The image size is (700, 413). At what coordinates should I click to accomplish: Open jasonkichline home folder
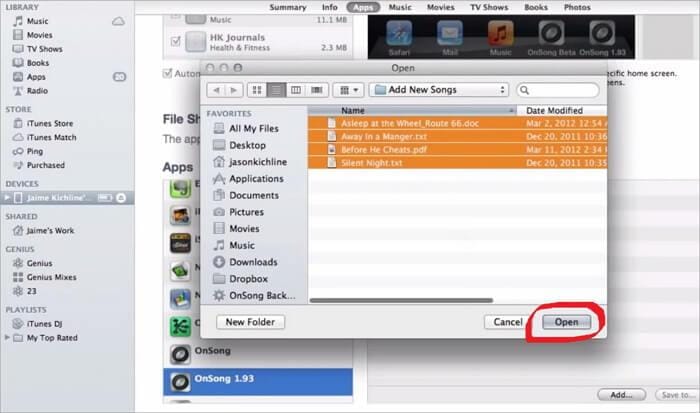point(258,162)
